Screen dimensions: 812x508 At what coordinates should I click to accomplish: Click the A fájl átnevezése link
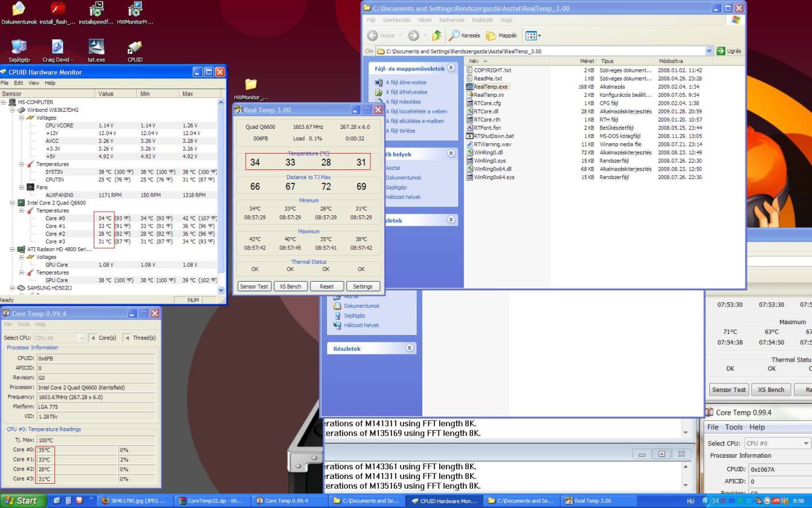click(x=406, y=82)
